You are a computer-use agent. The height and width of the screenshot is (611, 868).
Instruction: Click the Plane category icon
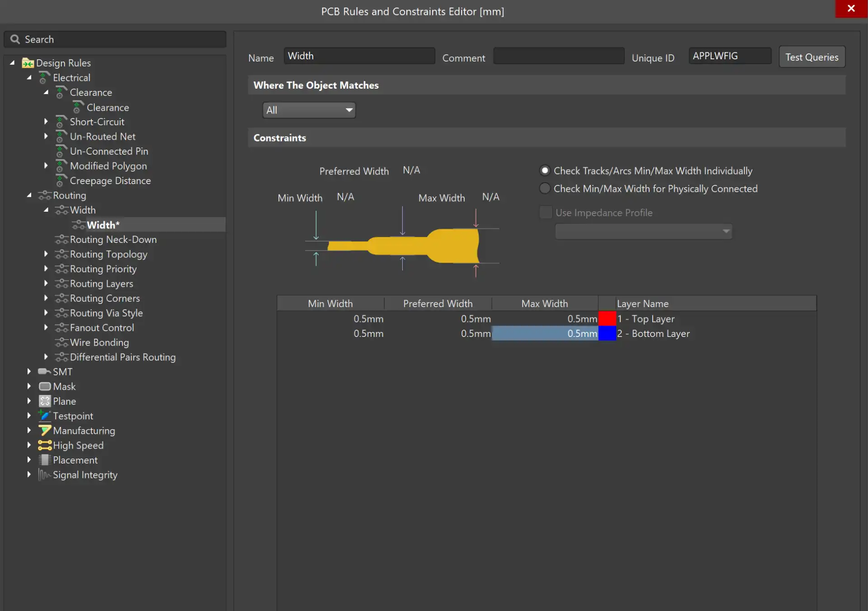(x=44, y=401)
